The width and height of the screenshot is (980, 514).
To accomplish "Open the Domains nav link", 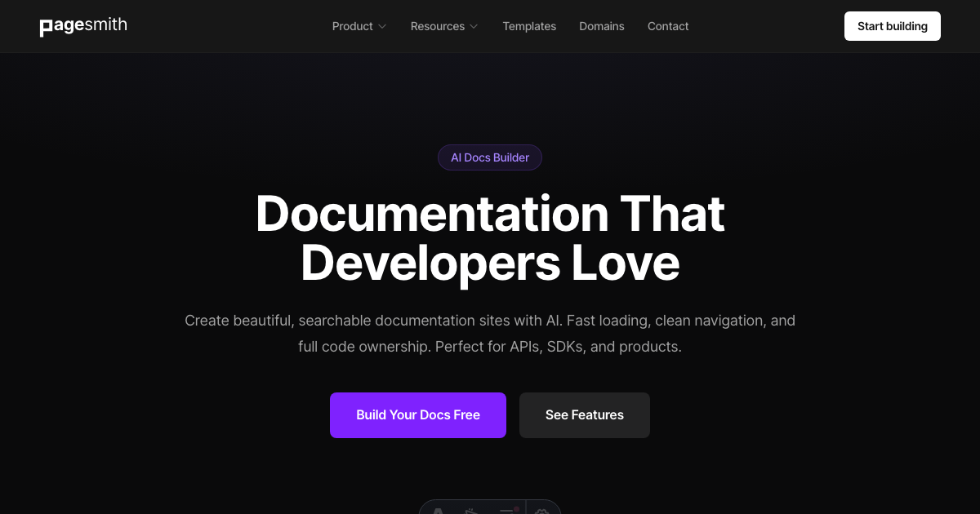I will pyautogui.click(x=602, y=26).
